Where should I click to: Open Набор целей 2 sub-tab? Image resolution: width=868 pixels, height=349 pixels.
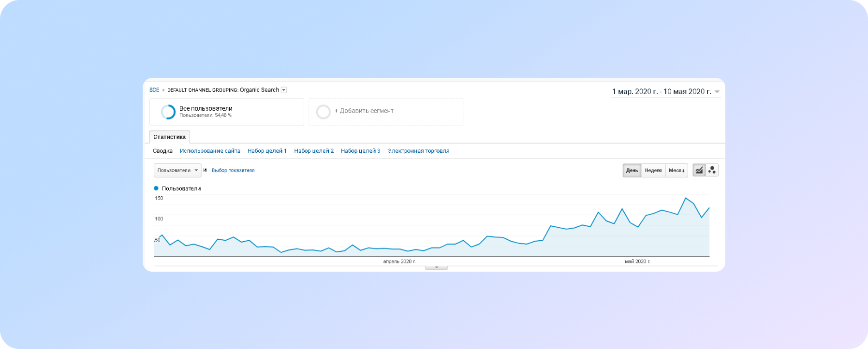pos(314,151)
